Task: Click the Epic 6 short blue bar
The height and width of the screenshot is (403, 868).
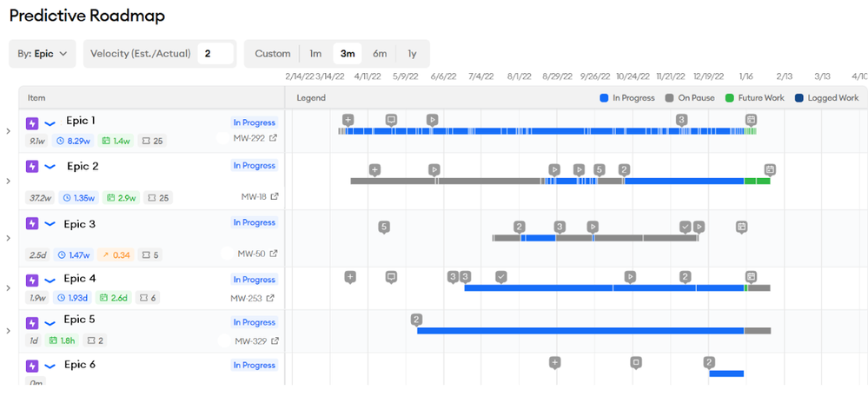Action: [x=726, y=373]
